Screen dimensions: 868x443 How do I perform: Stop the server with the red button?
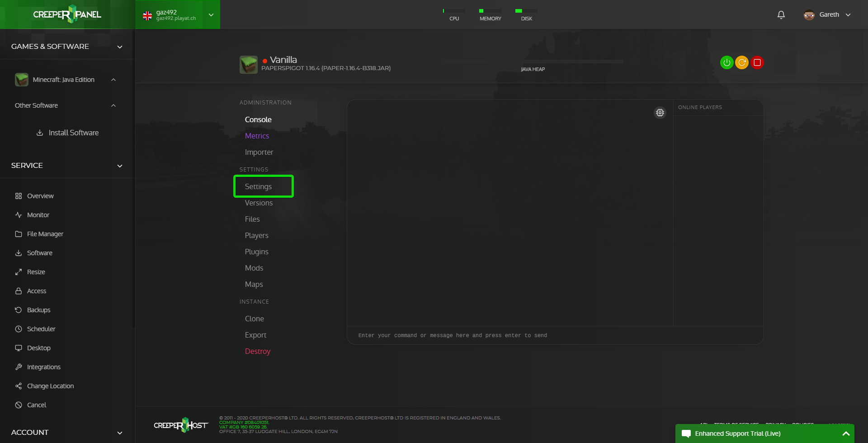click(757, 62)
